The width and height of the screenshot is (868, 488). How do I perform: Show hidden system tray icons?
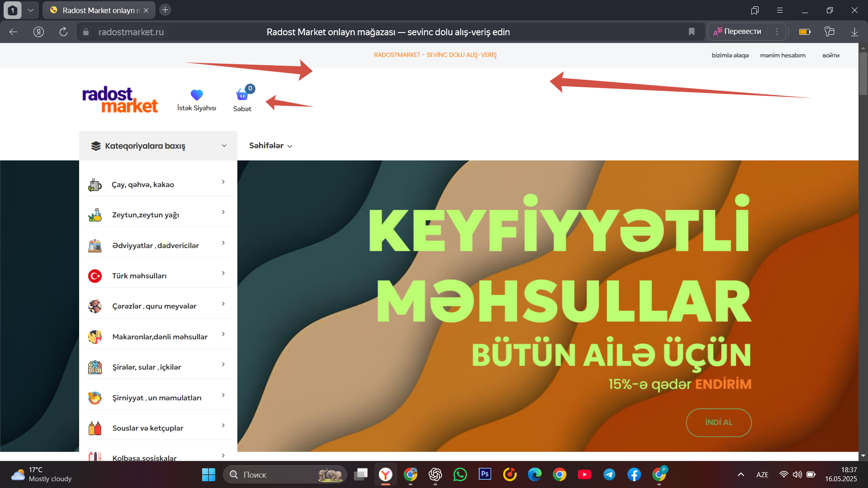pos(741,474)
